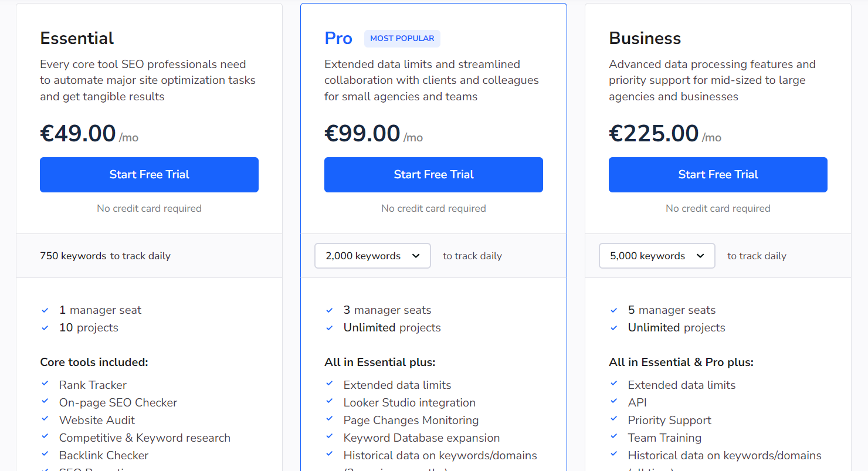Click the checkmark beside 3 manager seats

[330, 310]
